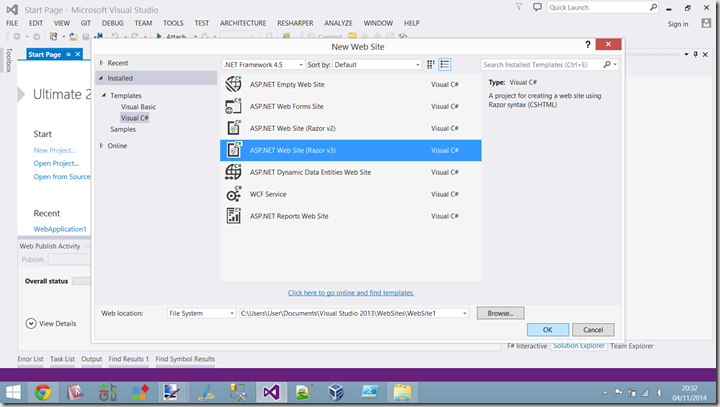Open the WebApplication1 recent project link
The width and height of the screenshot is (720, 407).
[x=60, y=229]
